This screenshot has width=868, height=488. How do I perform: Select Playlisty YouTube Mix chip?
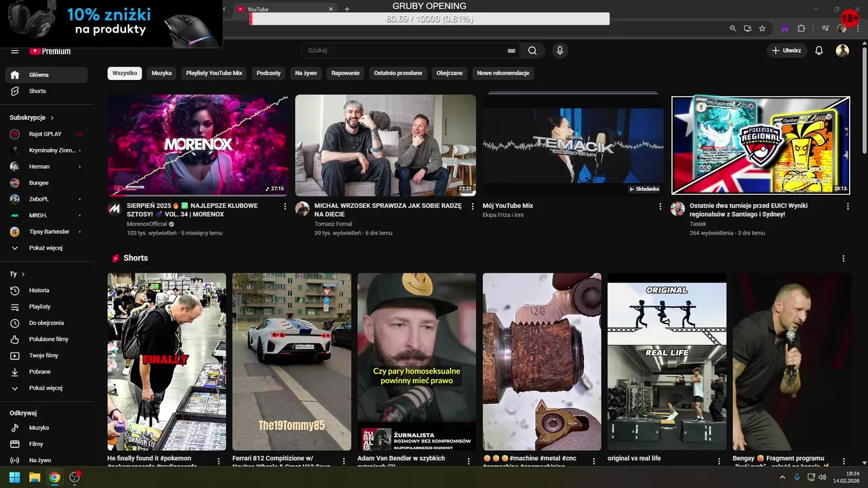pos(214,73)
